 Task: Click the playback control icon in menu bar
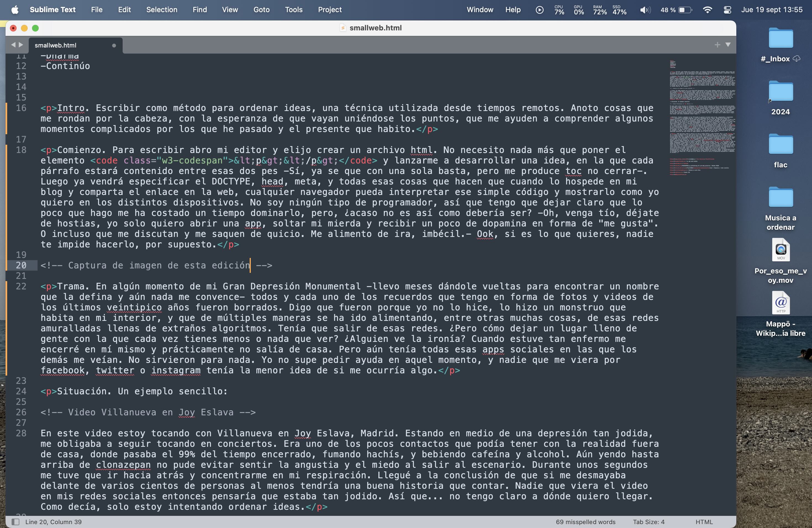pos(539,9)
